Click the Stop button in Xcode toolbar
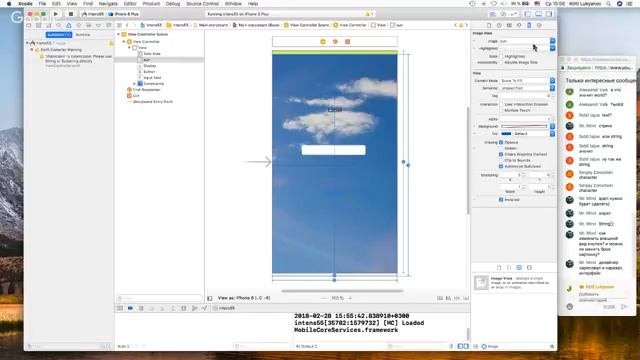Viewport: 640px width, 360px height. [x=71, y=14]
